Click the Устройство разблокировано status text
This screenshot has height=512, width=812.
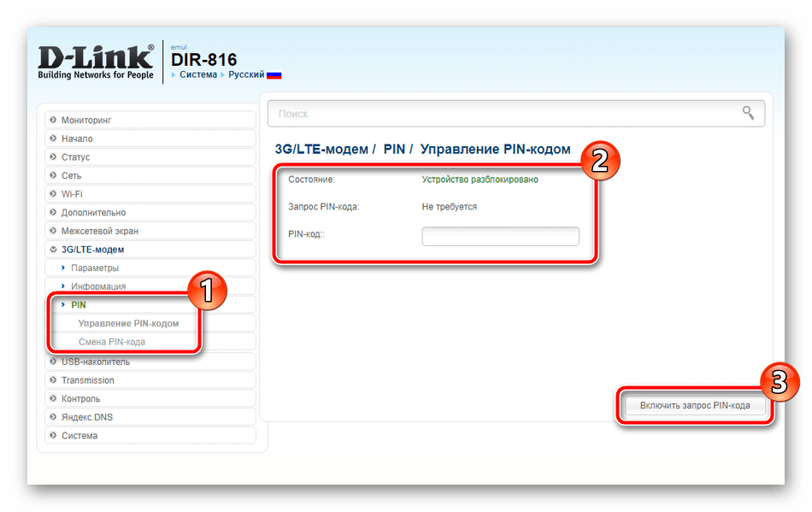(x=480, y=179)
